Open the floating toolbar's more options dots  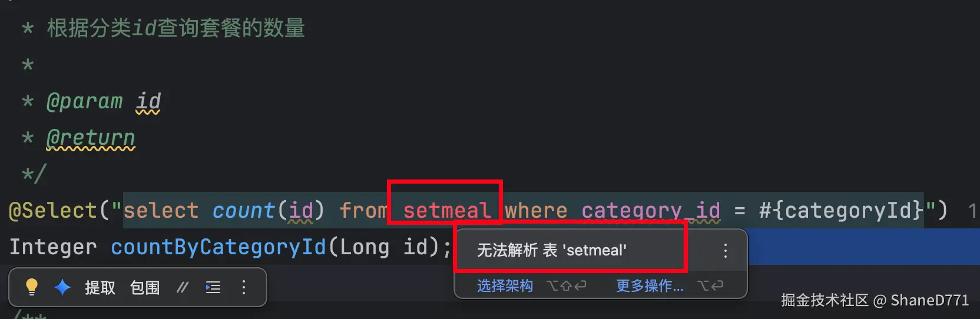point(244,287)
